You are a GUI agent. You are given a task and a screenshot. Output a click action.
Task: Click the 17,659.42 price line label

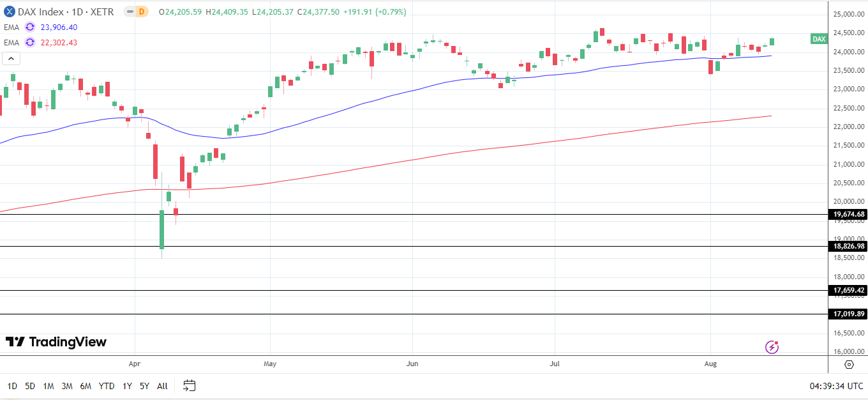pos(848,290)
